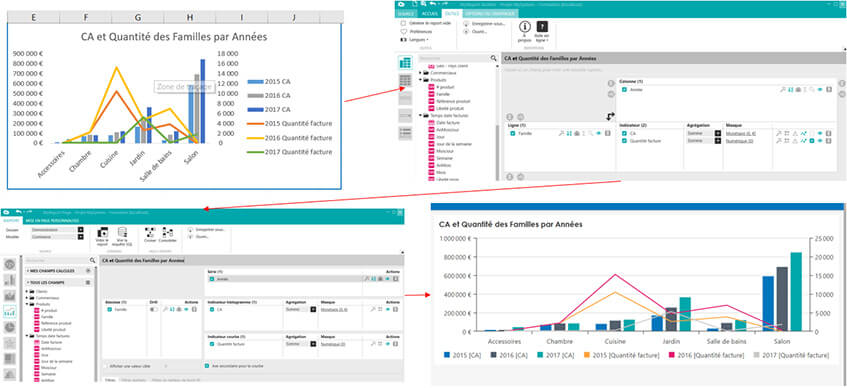The width and height of the screenshot is (847, 388).
Task: Switch to the ACCUEIL tab
Action: tap(430, 14)
